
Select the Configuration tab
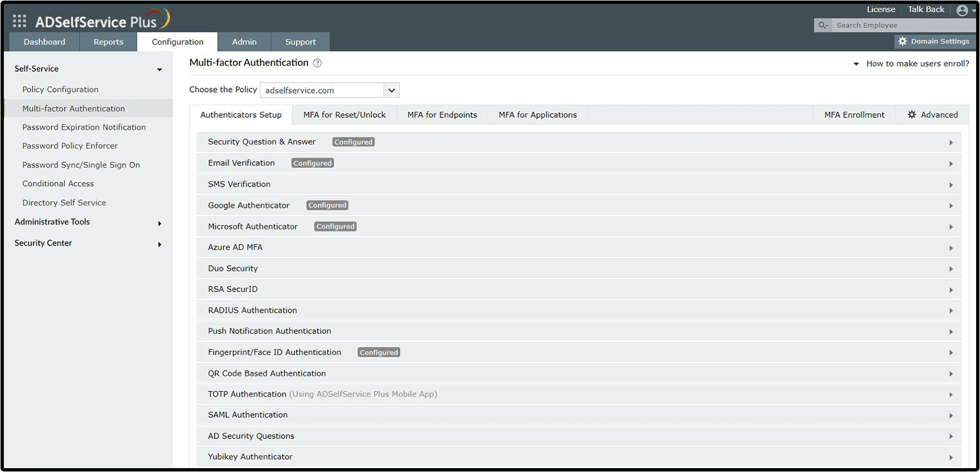point(178,42)
